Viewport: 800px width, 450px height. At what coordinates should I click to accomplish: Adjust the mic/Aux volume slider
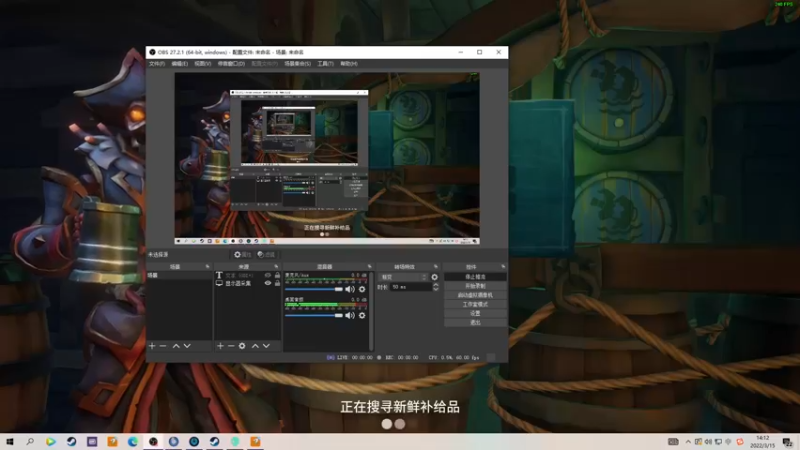pos(314,289)
